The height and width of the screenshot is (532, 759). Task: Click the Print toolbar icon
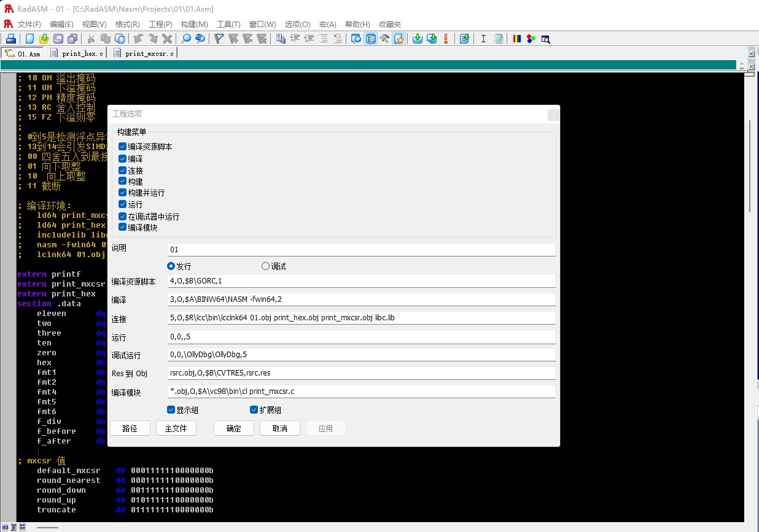pos(11,39)
